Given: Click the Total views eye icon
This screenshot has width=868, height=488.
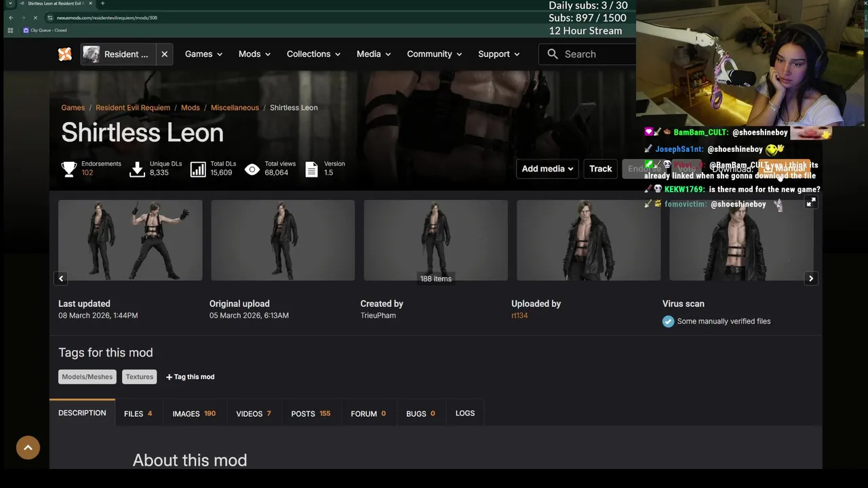Looking at the screenshot, I should point(252,169).
